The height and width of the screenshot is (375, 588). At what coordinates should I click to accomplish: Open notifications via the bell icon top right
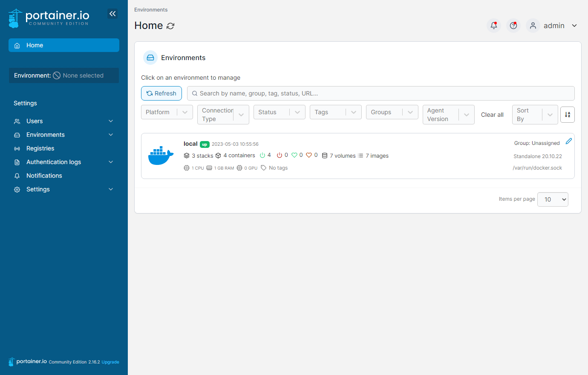(x=493, y=26)
